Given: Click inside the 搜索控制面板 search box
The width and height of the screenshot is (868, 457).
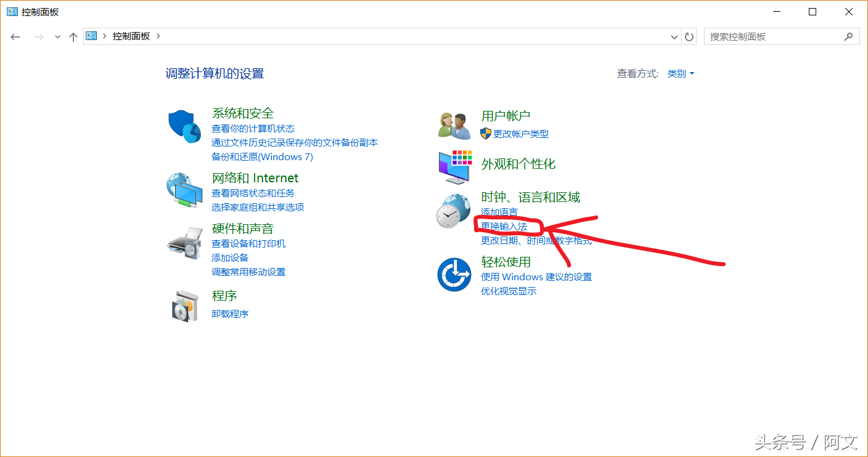Looking at the screenshot, I should 773,37.
